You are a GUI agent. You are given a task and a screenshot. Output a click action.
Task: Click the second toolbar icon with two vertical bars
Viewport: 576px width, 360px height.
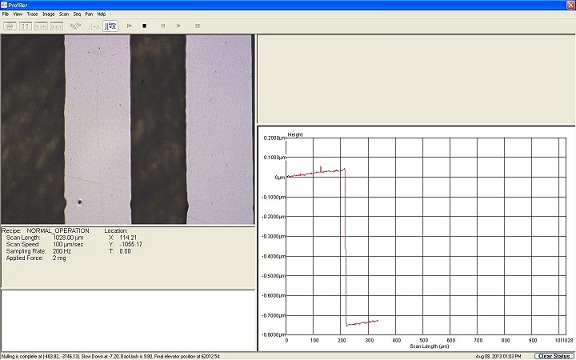(25, 26)
